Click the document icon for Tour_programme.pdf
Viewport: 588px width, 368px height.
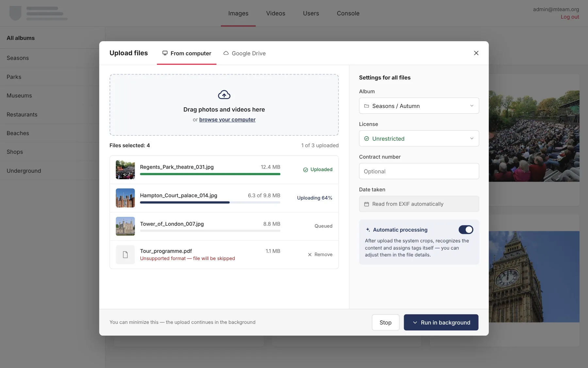pos(125,254)
